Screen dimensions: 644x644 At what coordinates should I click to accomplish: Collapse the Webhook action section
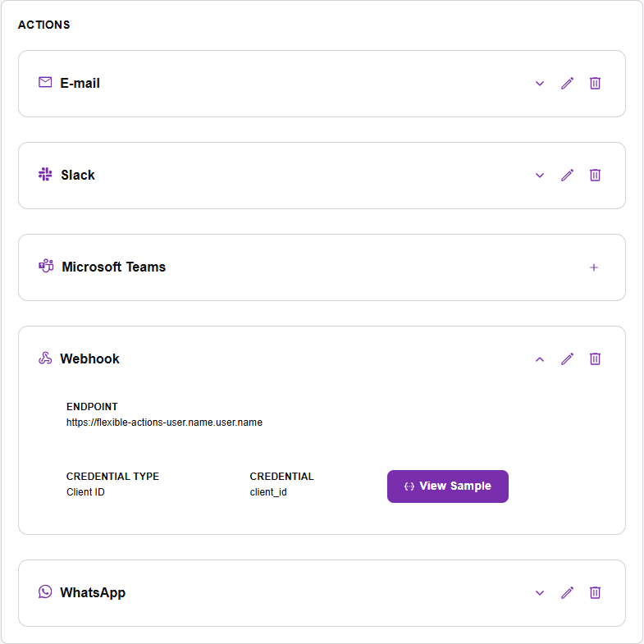[540, 359]
